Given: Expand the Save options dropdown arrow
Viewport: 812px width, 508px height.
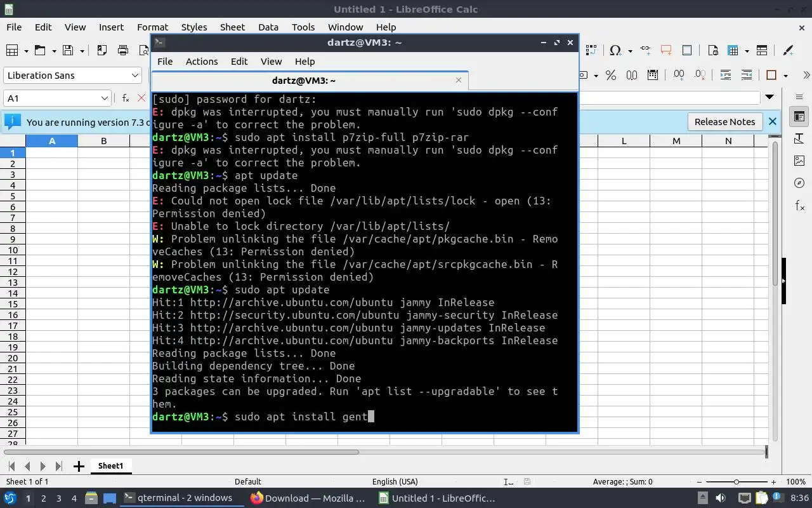Looking at the screenshot, I should (x=82, y=51).
